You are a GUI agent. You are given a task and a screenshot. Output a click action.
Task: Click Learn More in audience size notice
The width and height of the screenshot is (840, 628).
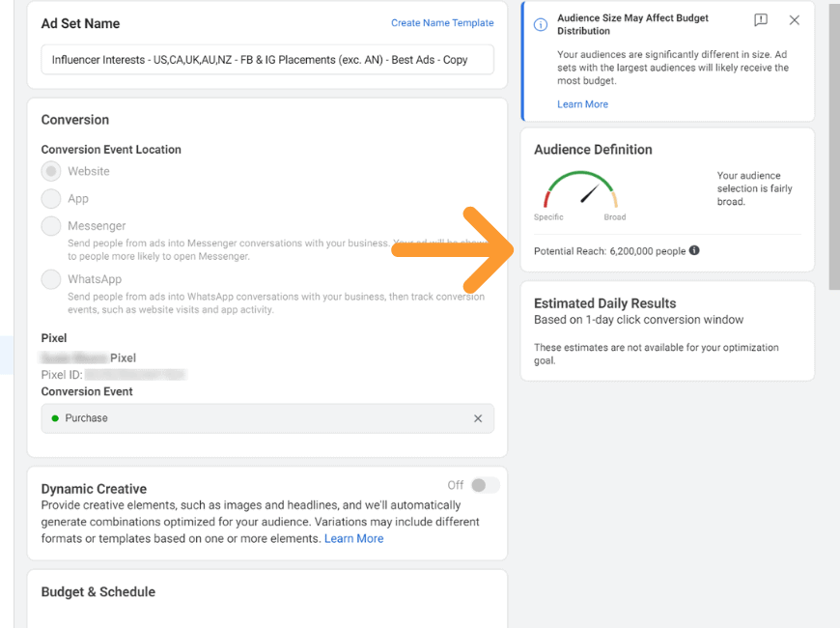[x=582, y=104]
